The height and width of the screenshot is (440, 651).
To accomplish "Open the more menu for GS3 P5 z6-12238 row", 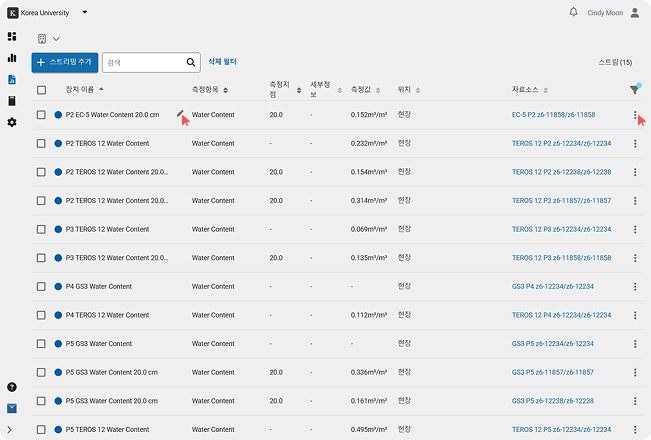I will pyautogui.click(x=635, y=401).
